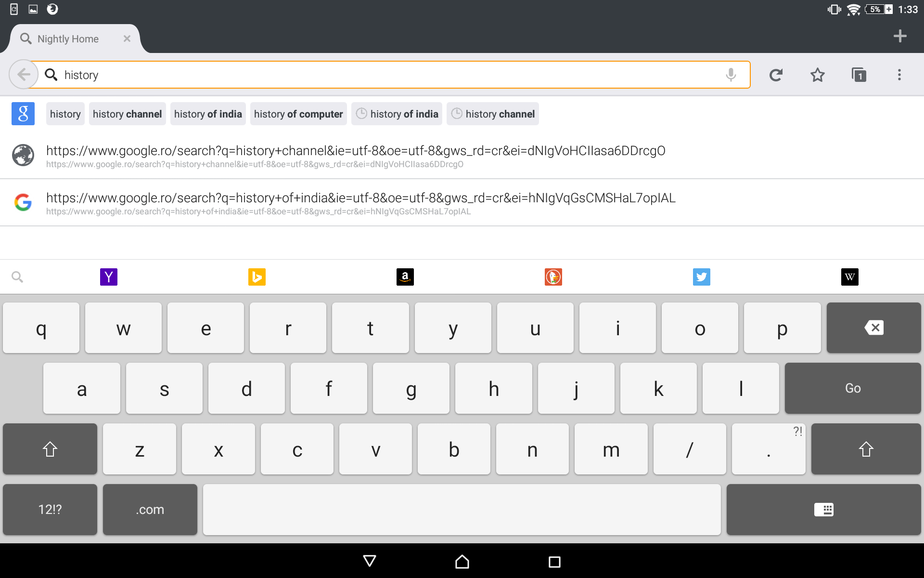
Task: Tap the Android back navigation button
Action: [x=370, y=561]
